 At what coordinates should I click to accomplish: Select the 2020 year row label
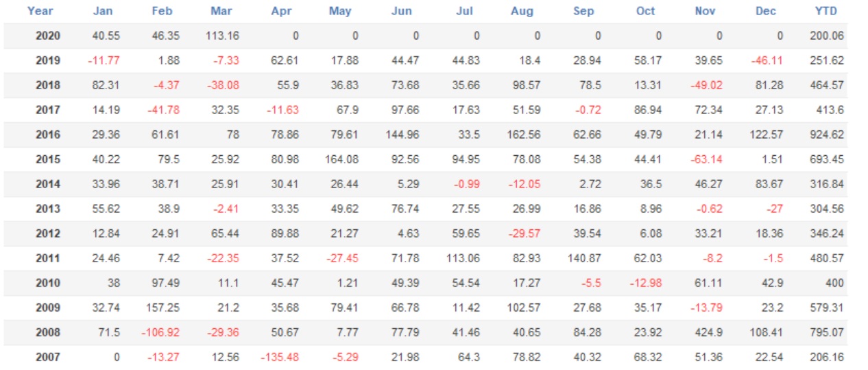coord(48,36)
